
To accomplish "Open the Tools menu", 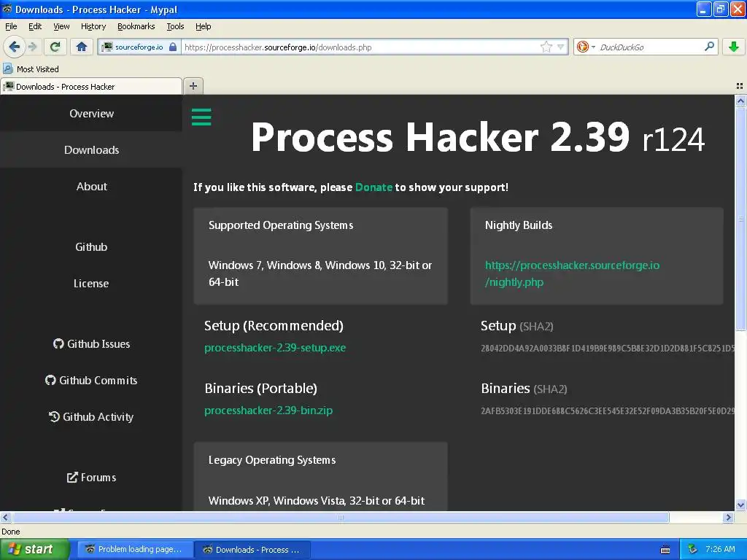I will click(175, 26).
